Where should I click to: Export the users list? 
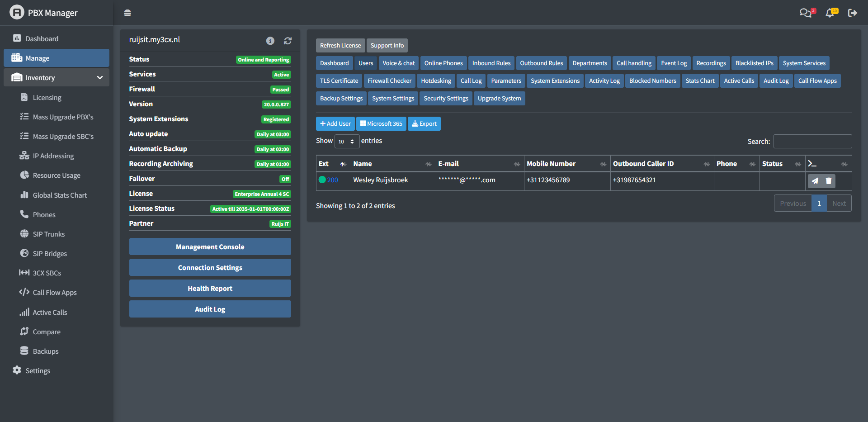click(x=424, y=123)
